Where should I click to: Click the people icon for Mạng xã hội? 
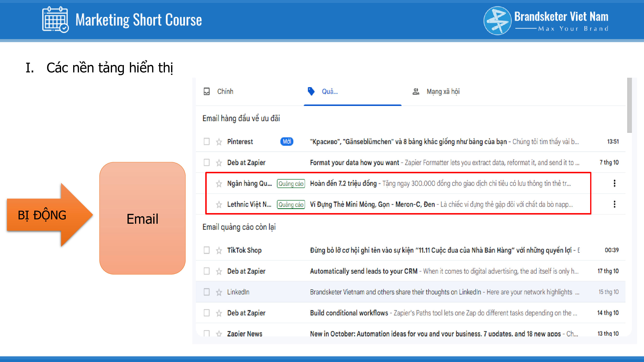[416, 91]
